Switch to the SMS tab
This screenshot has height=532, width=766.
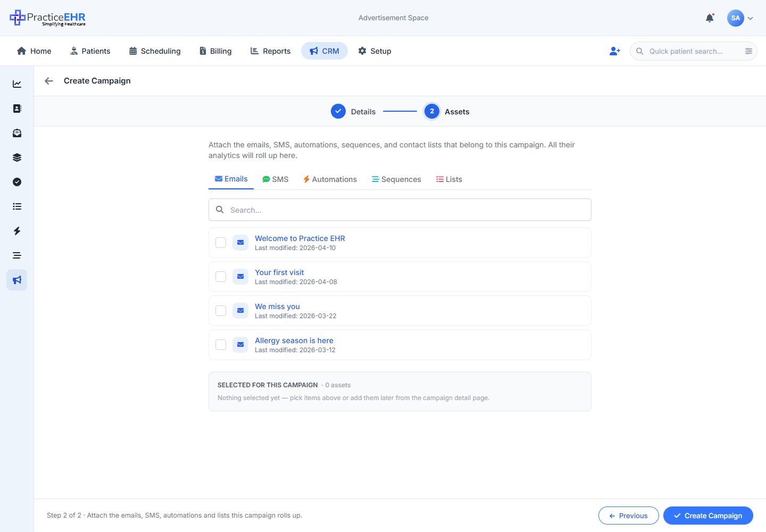[x=276, y=179]
